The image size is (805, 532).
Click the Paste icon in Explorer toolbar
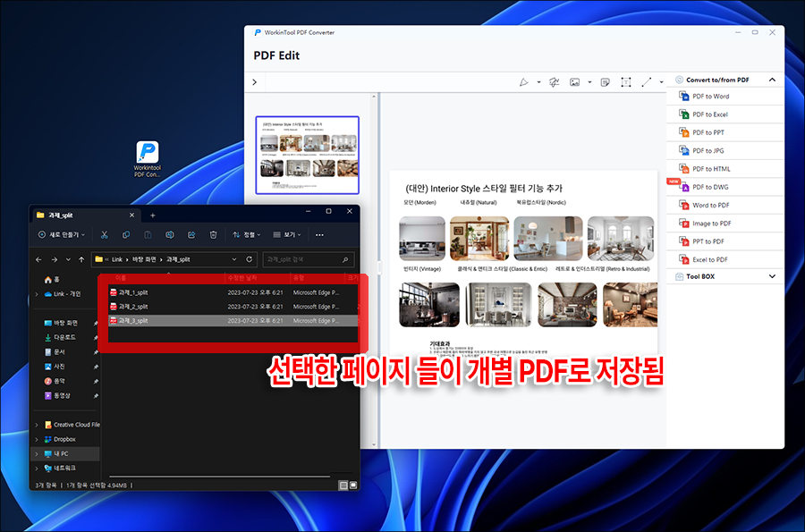click(148, 234)
